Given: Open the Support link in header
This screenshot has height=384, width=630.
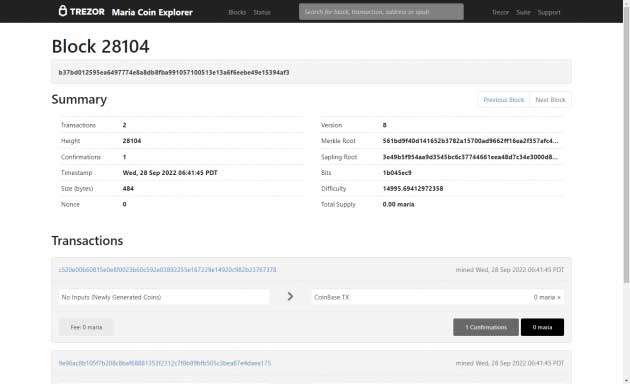Looking at the screenshot, I should pyautogui.click(x=548, y=12).
